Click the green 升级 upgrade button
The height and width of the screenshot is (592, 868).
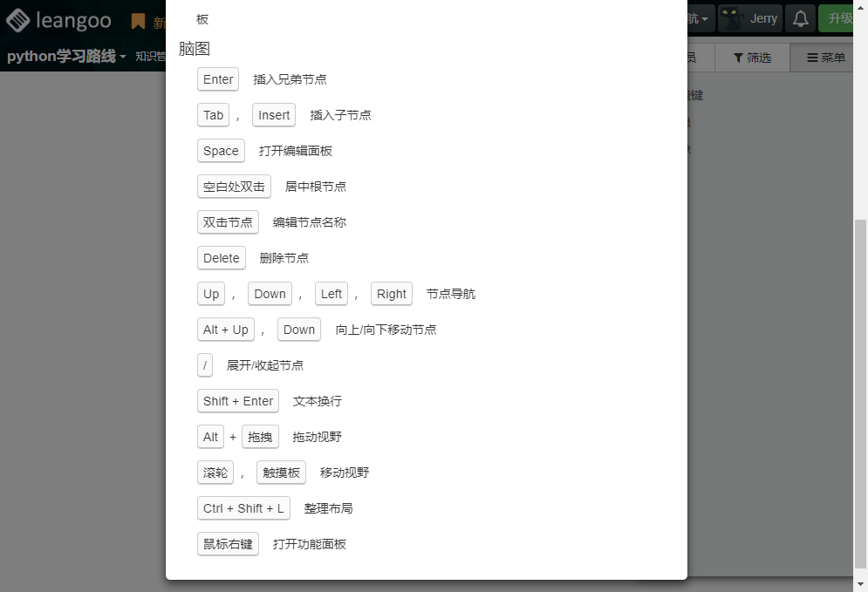(841, 19)
